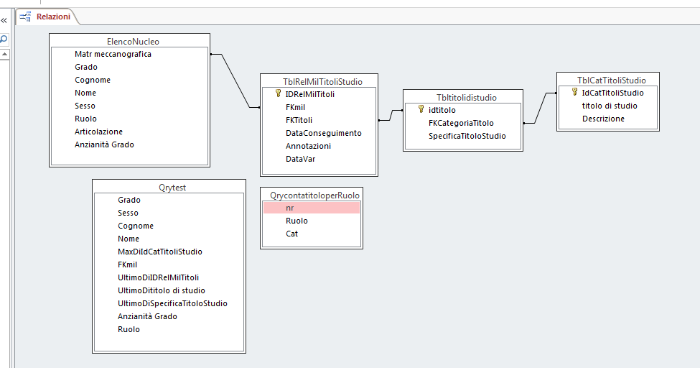Viewport: 700px width, 368px height.
Task: Select the IDRelMilTitoli field
Action: 310,94
